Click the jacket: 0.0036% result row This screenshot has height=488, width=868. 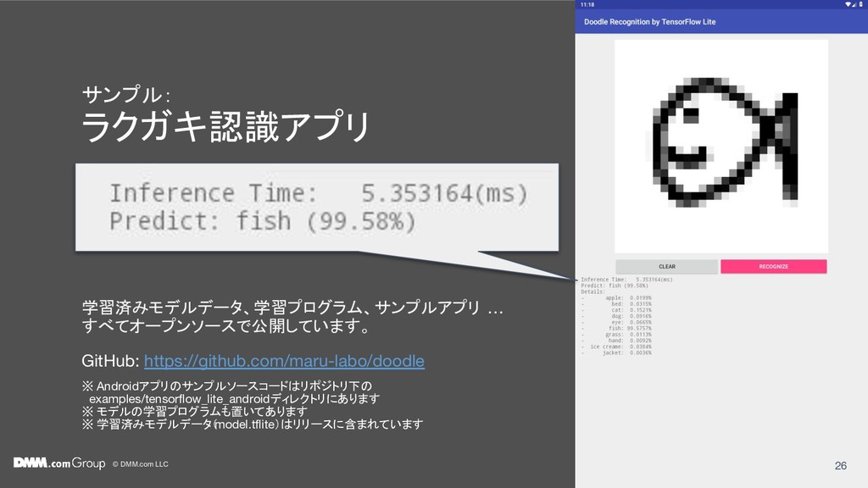pyautogui.click(x=616, y=352)
